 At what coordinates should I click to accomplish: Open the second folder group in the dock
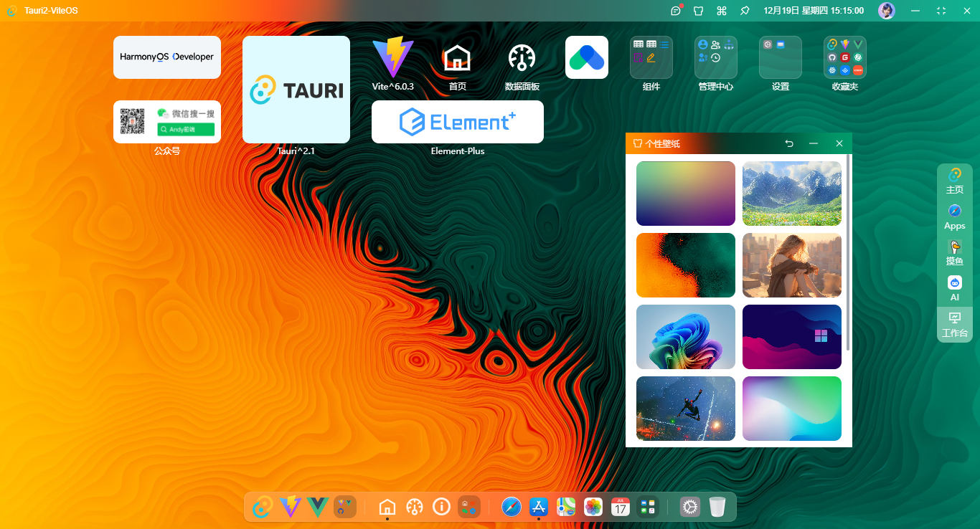[x=469, y=507]
